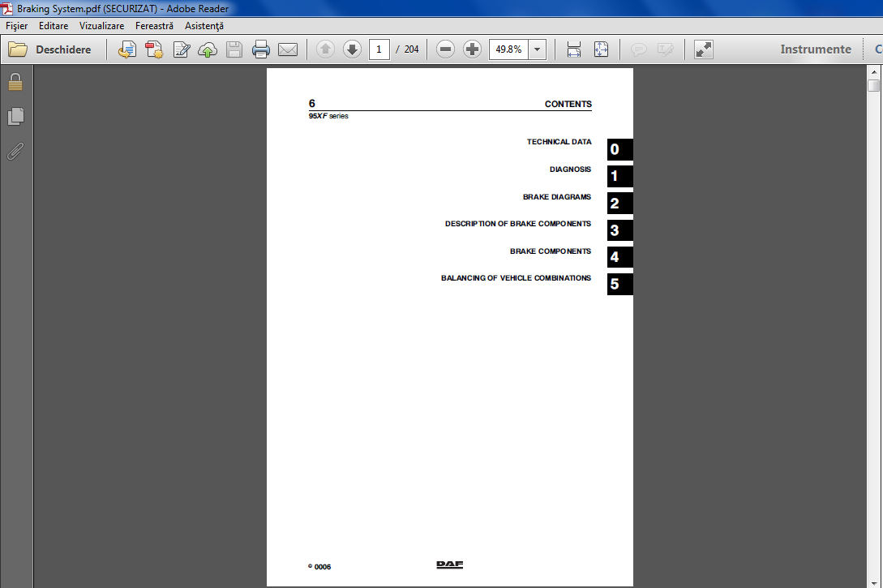Open the Editare menu
The image size is (883, 588).
click(x=54, y=26)
